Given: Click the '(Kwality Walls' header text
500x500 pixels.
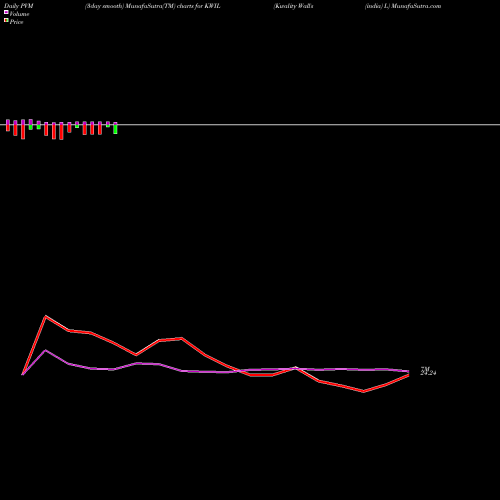Looking at the screenshot, I should click(293, 6).
